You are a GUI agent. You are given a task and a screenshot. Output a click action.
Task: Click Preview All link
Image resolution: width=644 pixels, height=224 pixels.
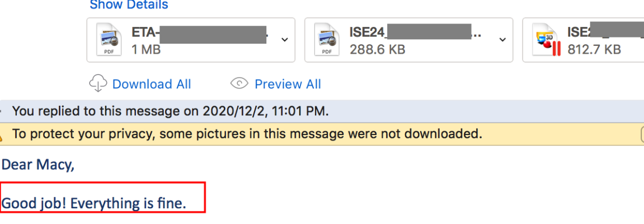(288, 84)
